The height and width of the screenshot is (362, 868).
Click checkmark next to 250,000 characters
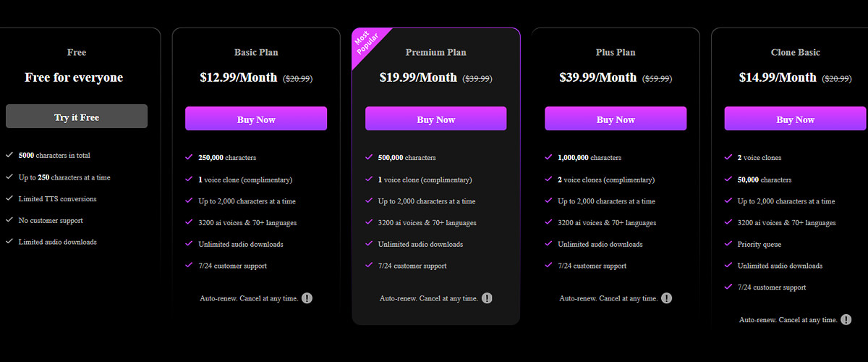(189, 157)
